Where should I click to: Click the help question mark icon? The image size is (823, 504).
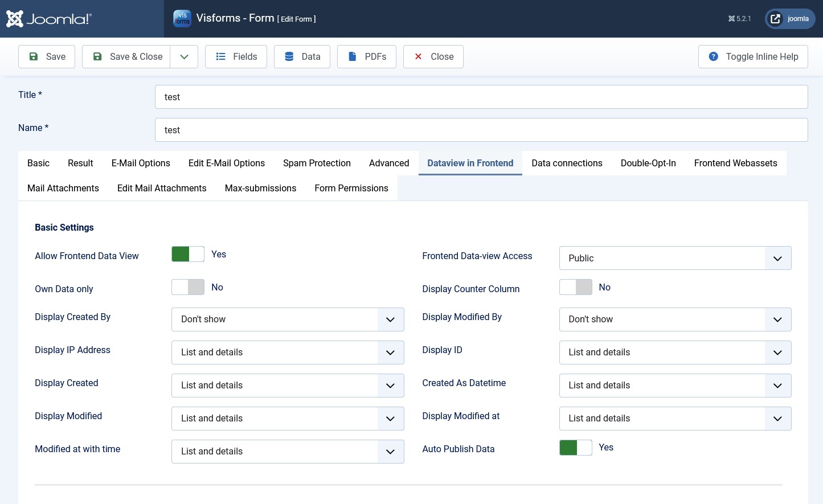[714, 56]
